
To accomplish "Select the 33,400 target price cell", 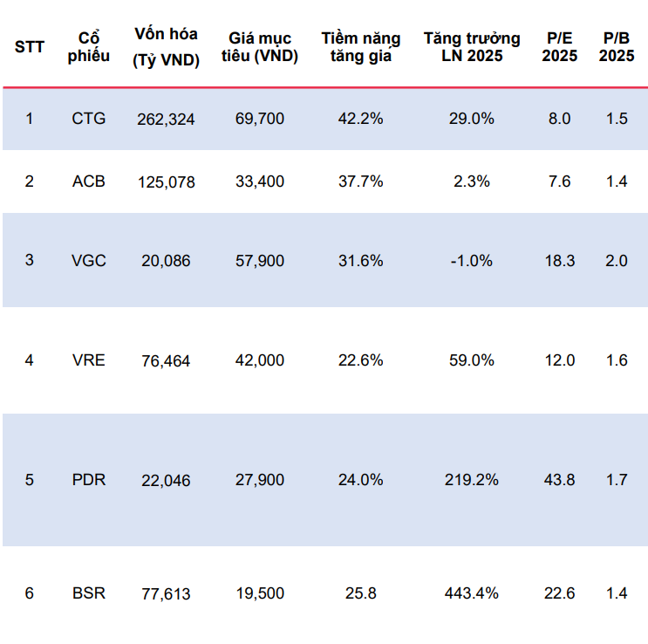I will (x=260, y=182).
